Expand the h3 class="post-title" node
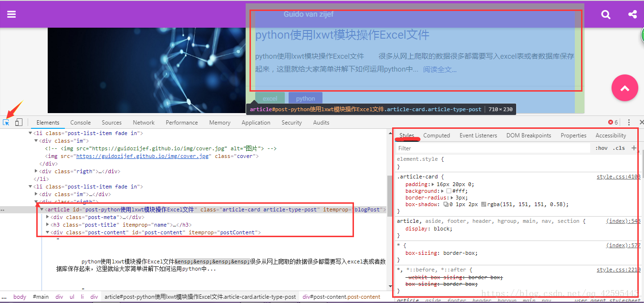The image size is (644, 303). point(47,225)
